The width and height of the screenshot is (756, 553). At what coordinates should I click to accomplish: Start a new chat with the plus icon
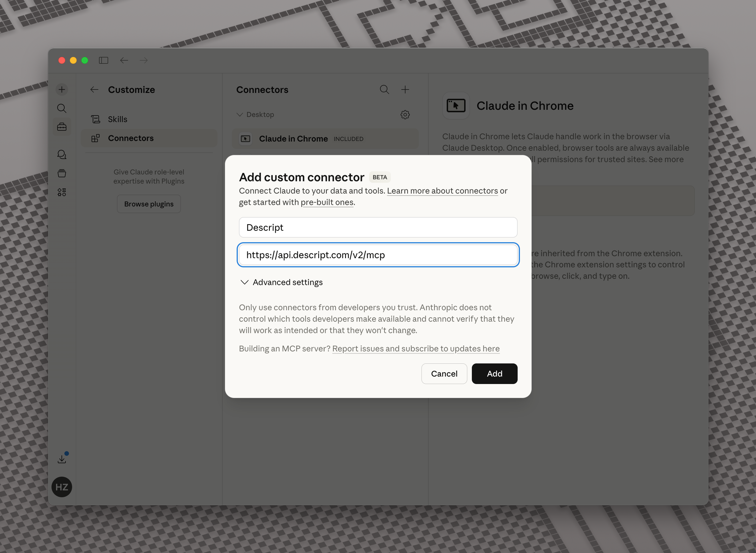(62, 89)
